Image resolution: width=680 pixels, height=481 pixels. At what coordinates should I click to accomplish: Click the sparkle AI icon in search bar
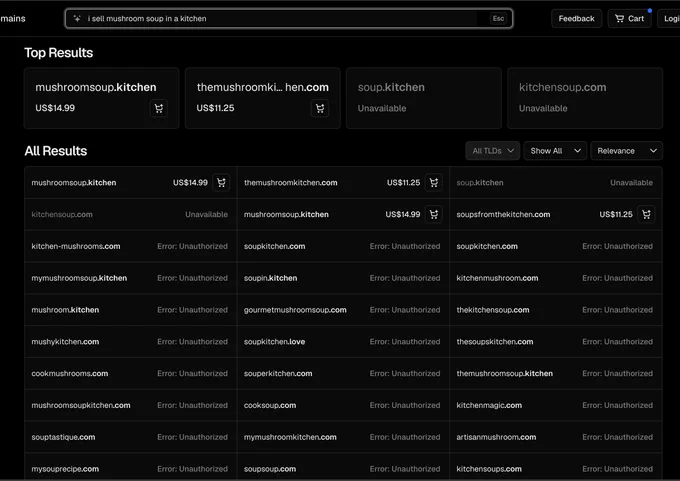point(77,19)
